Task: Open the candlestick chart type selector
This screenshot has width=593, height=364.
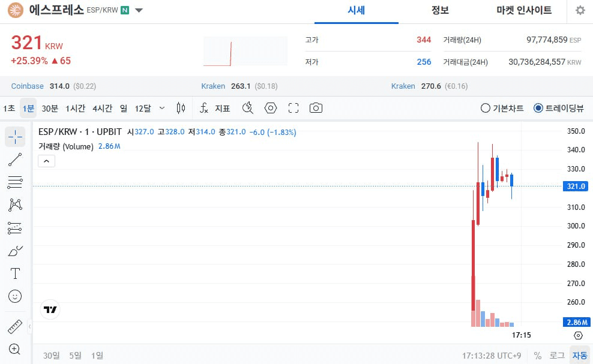Action: pos(181,108)
